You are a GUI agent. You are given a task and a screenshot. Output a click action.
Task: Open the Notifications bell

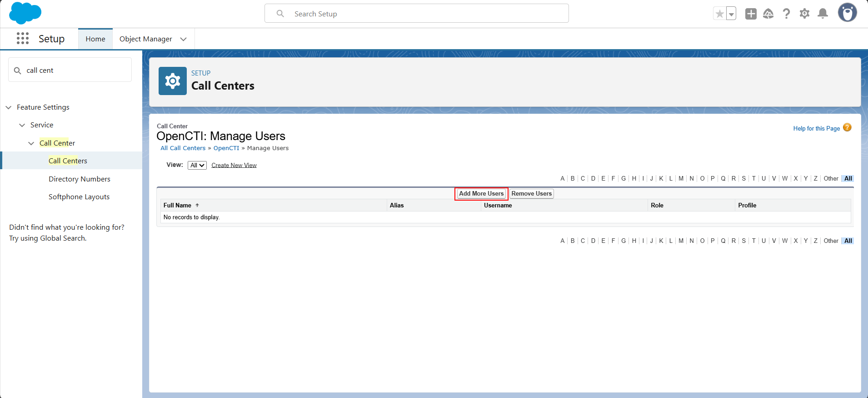click(823, 14)
